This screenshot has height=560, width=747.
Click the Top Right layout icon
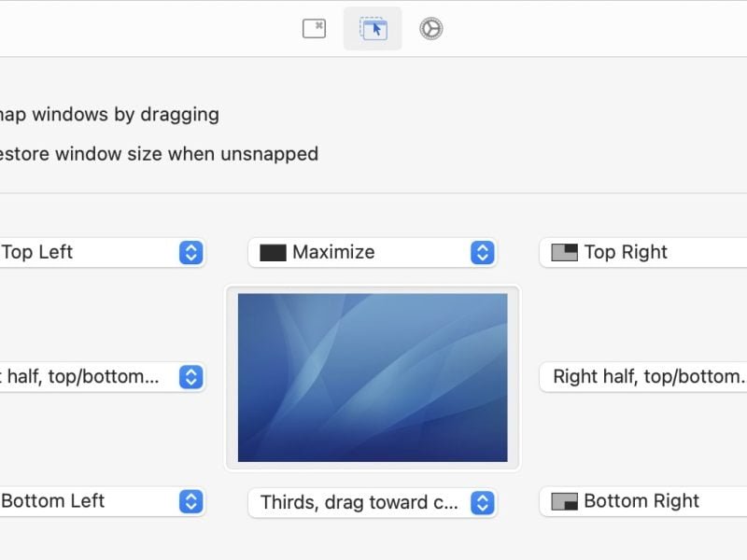tap(564, 252)
